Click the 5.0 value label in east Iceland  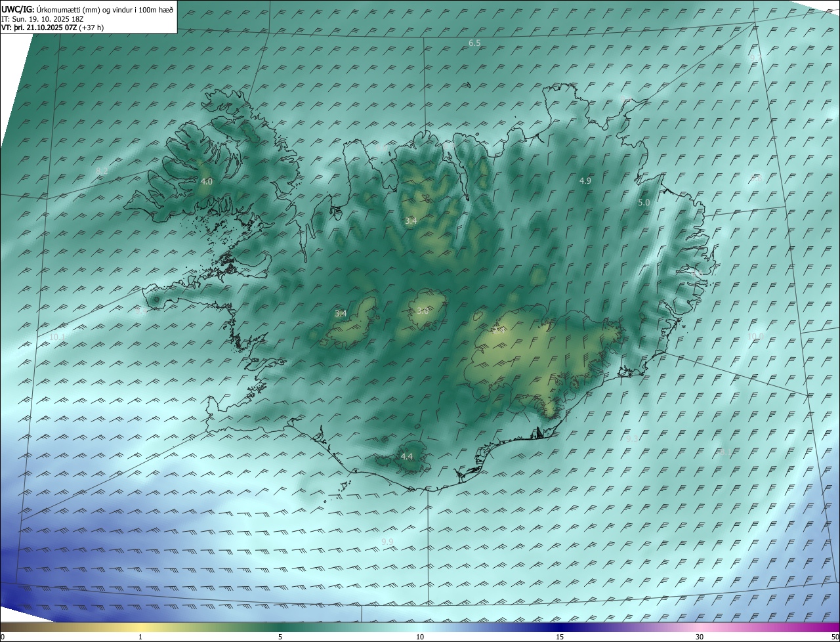[644, 203]
